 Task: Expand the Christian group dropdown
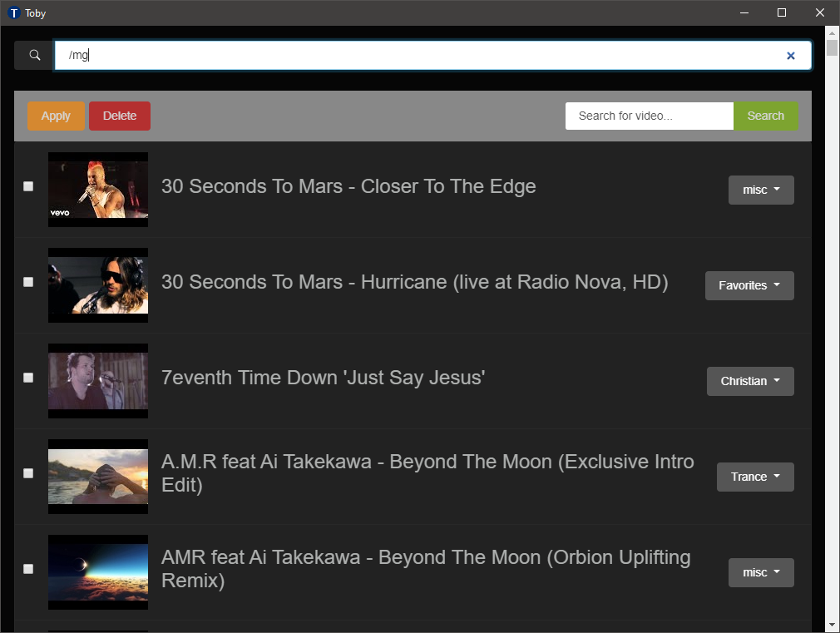pos(750,381)
